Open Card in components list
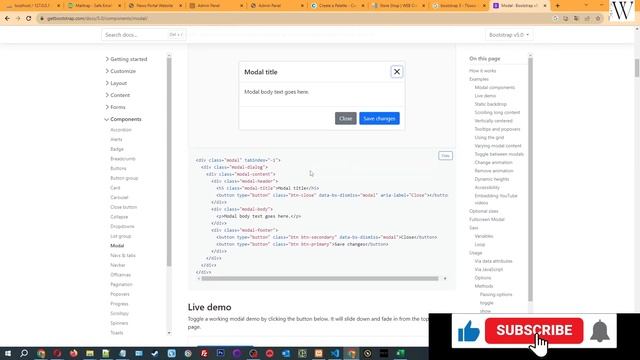 coord(115,188)
